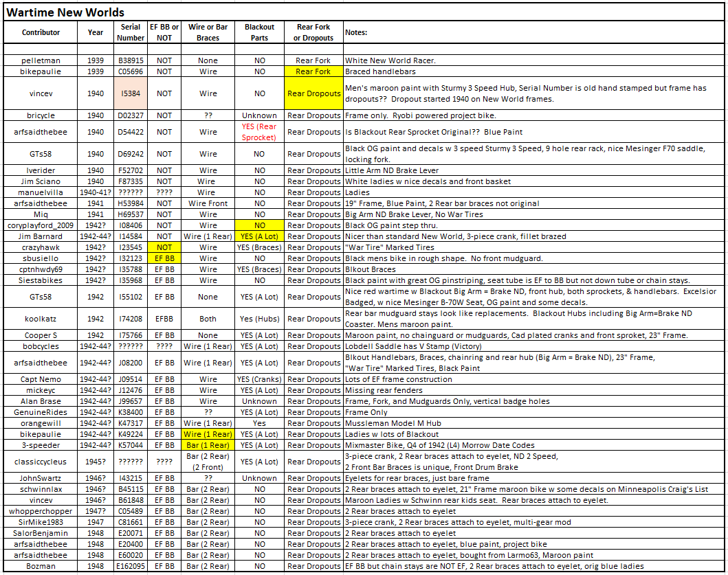728x575 pixels.
Task: Select contributor cell 'whopperchopper'
Action: [41, 511]
